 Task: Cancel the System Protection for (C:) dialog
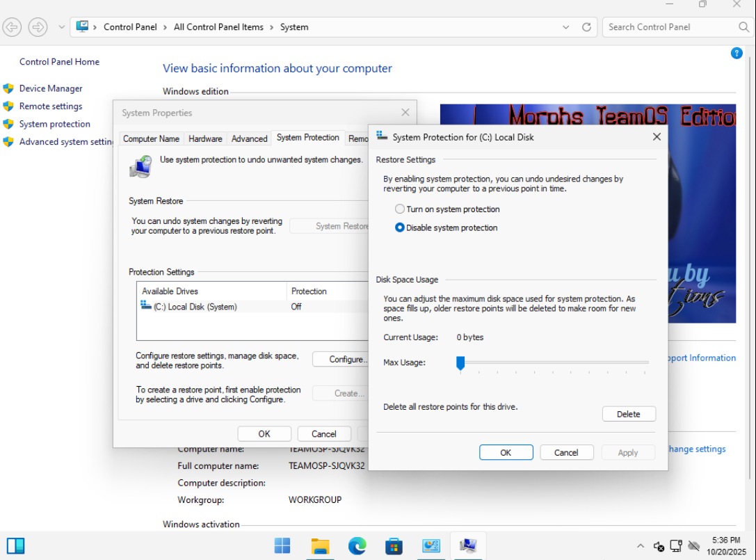566,452
